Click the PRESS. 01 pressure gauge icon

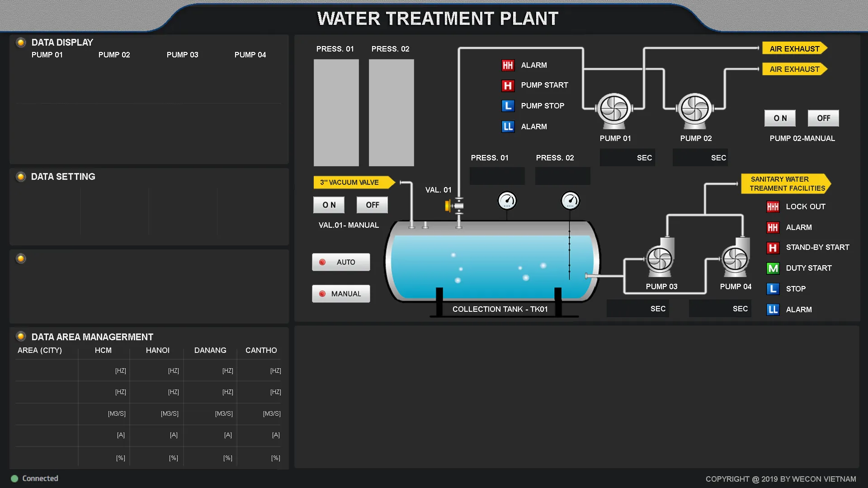click(507, 201)
